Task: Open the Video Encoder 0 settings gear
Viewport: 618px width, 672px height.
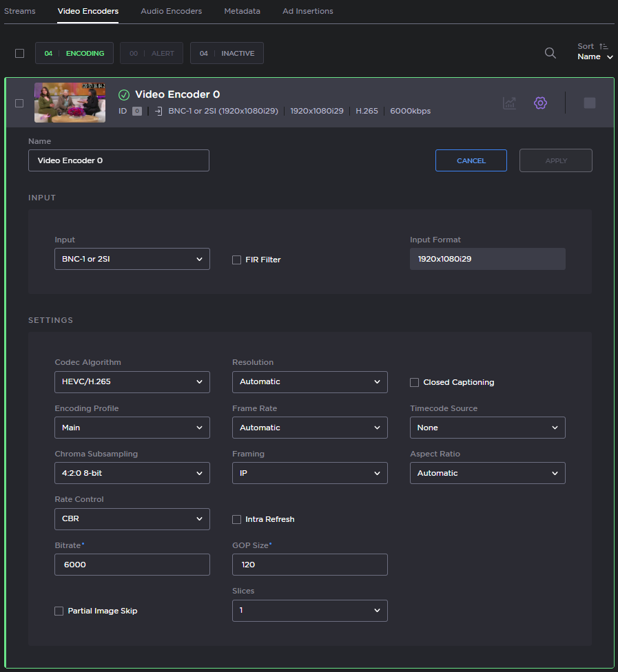Action: point(540,103)
